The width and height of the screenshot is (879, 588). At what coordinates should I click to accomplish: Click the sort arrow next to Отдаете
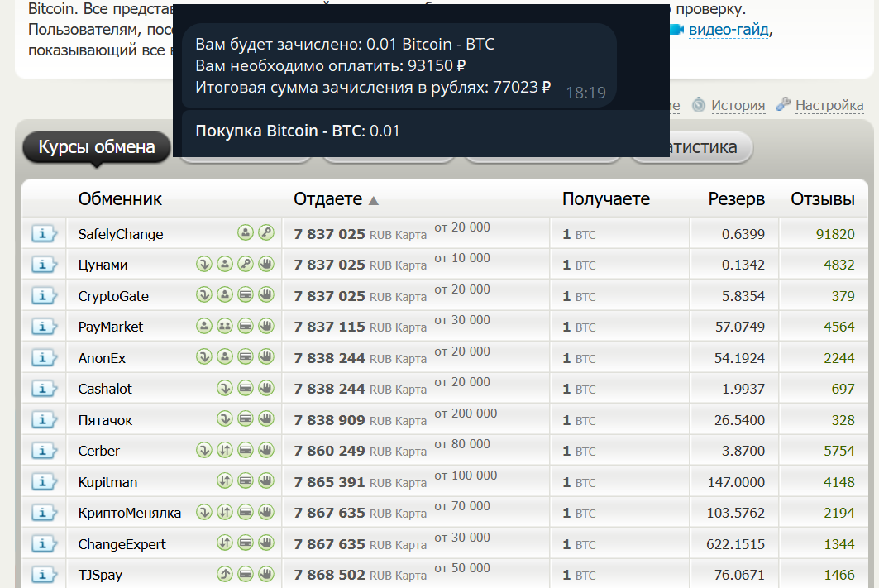click(x=374, y=200)
